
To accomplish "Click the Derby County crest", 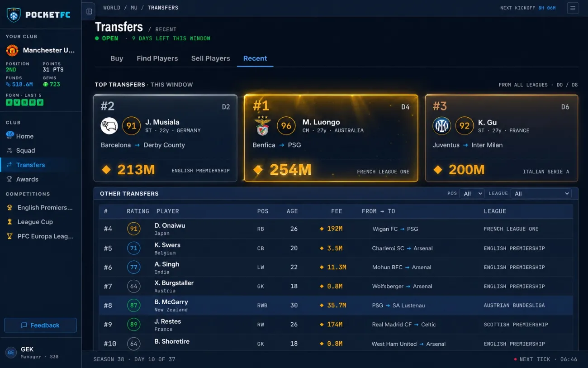I will click(109, 126).
